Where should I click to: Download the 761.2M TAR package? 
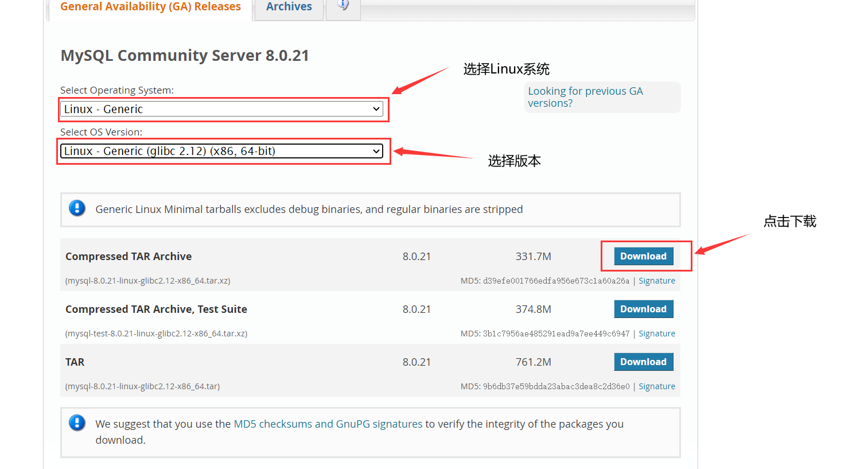(643, 362)
